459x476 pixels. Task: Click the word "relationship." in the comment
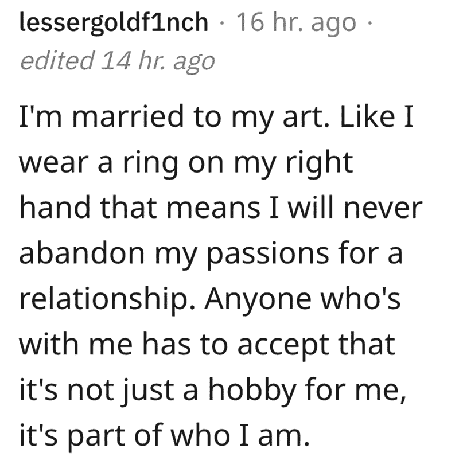pyautogui.click(x=107, y=301)
